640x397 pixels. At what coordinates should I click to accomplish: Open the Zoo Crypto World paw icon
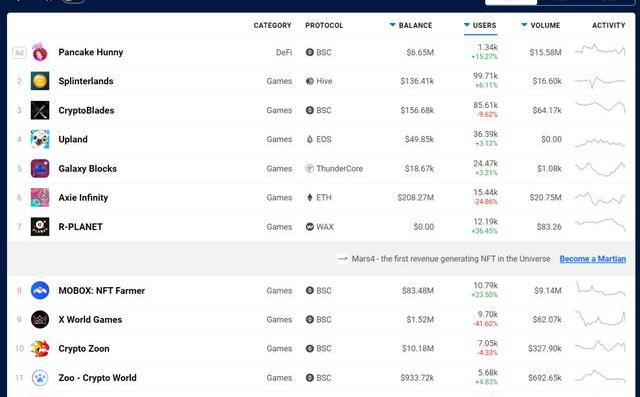[40, 378]
